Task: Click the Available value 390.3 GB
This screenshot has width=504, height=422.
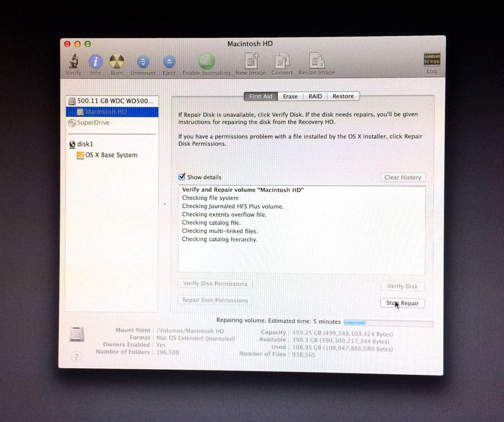Action: click(x=341, y=341)
